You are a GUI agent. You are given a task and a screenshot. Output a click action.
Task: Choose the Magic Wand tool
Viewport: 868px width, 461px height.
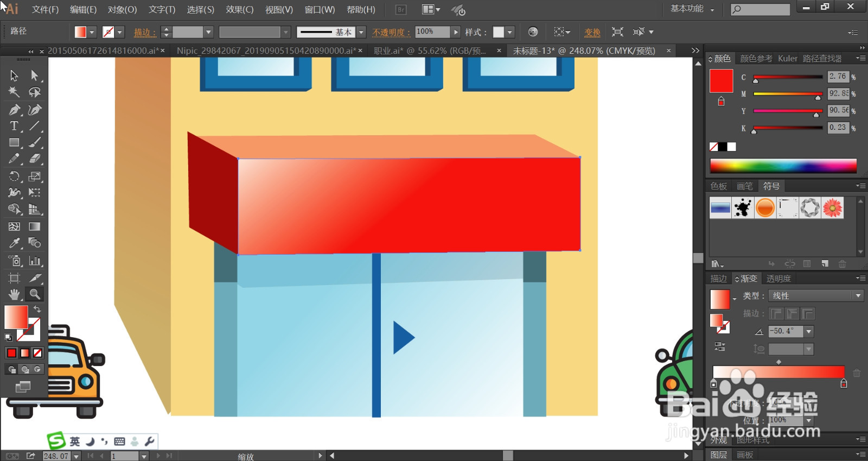[14, 92]
